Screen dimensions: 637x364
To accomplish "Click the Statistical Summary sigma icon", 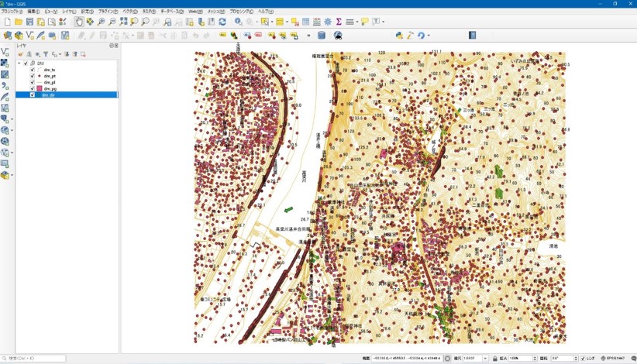I will 339,22.
